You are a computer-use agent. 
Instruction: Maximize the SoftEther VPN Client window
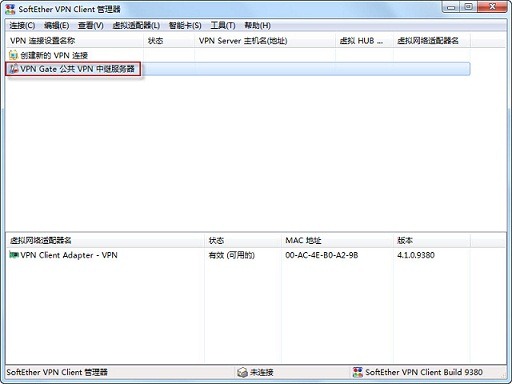pyautogui.click(x=468, y=7)
